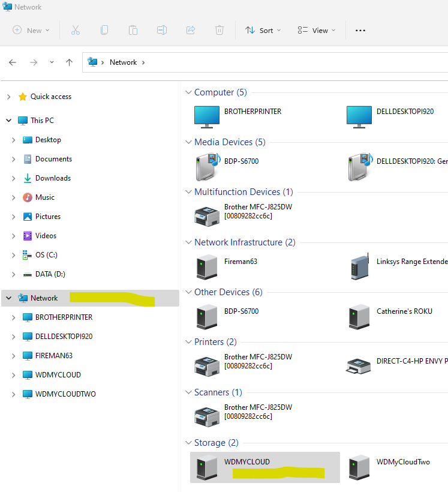
Task: Select WDMyCloudTwo storage device icon
Action: pos(359,467)
